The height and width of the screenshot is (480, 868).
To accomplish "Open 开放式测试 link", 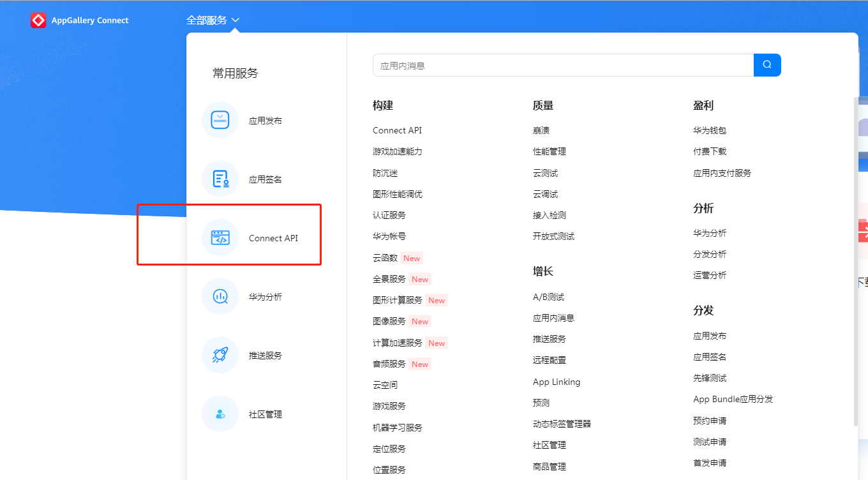I will (x=553, y=236).
